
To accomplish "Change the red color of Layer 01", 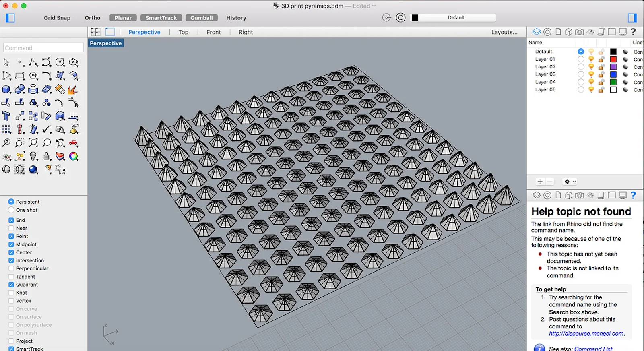I will coord(613,59).
